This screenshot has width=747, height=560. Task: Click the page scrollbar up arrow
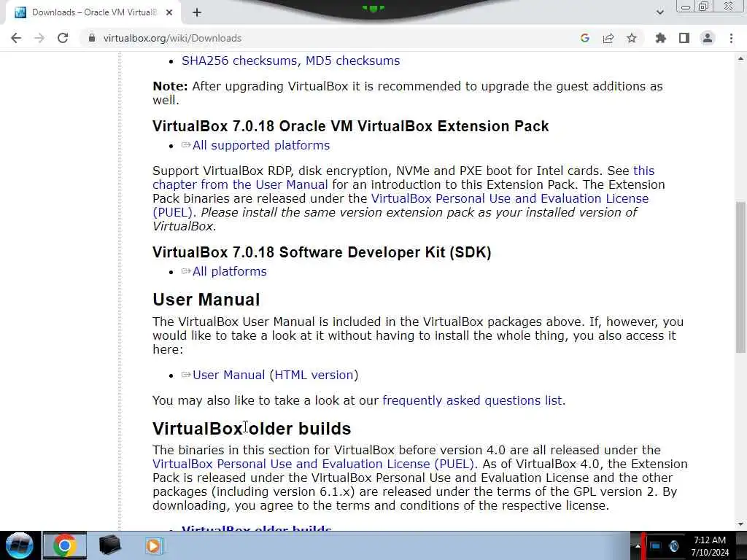pos(740,58)
